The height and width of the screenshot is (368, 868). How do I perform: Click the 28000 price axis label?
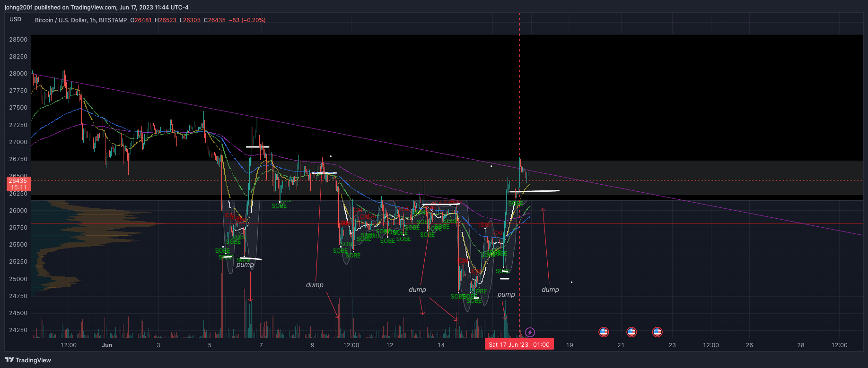(x=18, y=74)
